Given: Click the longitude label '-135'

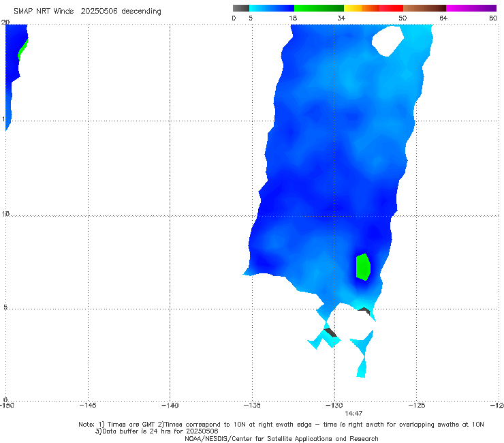Looking at the screenshot, I should [252, 406].
